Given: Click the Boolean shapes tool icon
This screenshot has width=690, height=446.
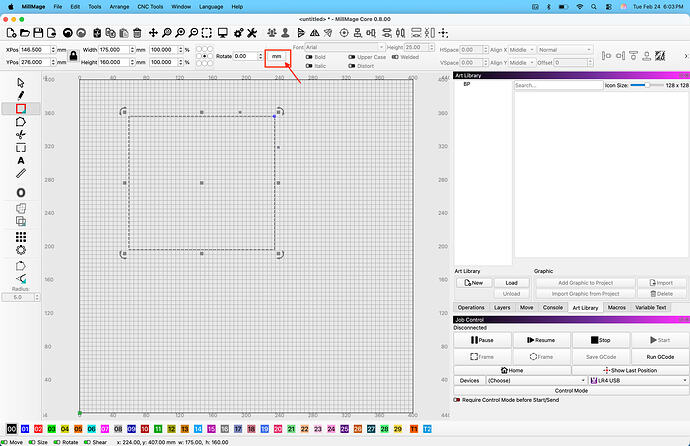Looking at the screenshot, I should [x=21, y=221].
